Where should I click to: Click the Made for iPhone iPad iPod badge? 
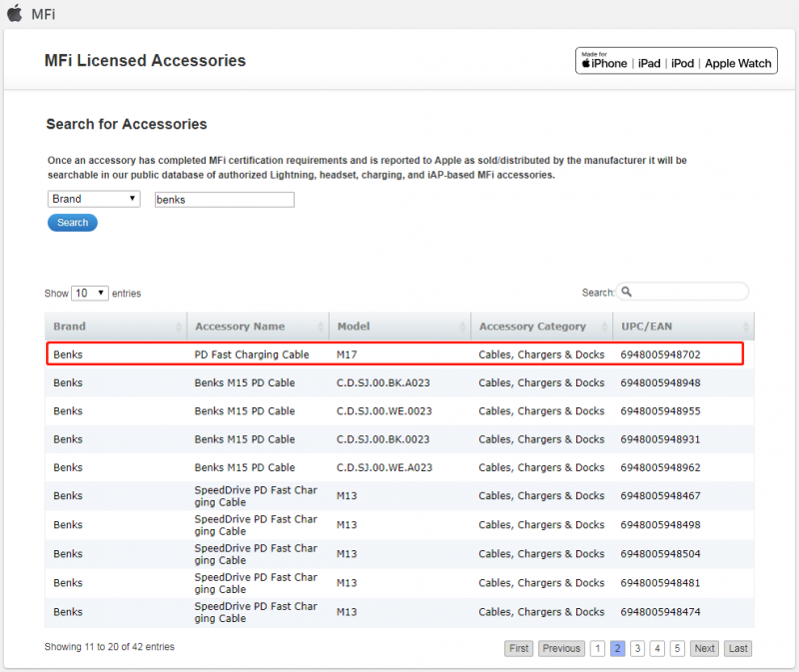pyautogui.click(x=677, y=61)
